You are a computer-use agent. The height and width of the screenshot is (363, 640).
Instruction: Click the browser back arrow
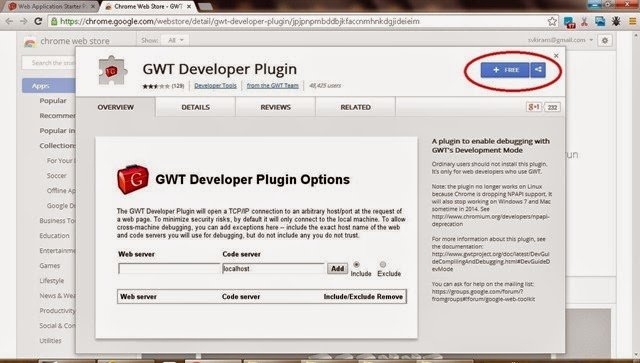pyautogui.click(x=9, y=21)
